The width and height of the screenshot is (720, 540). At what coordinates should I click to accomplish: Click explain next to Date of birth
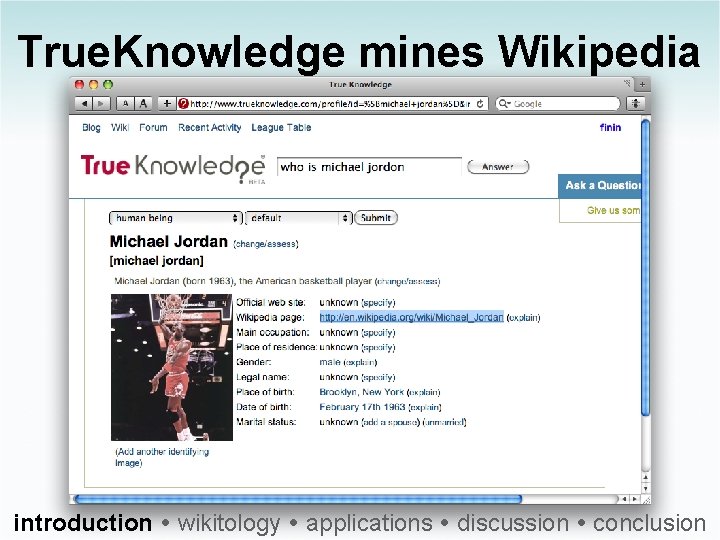pos(425,407)
